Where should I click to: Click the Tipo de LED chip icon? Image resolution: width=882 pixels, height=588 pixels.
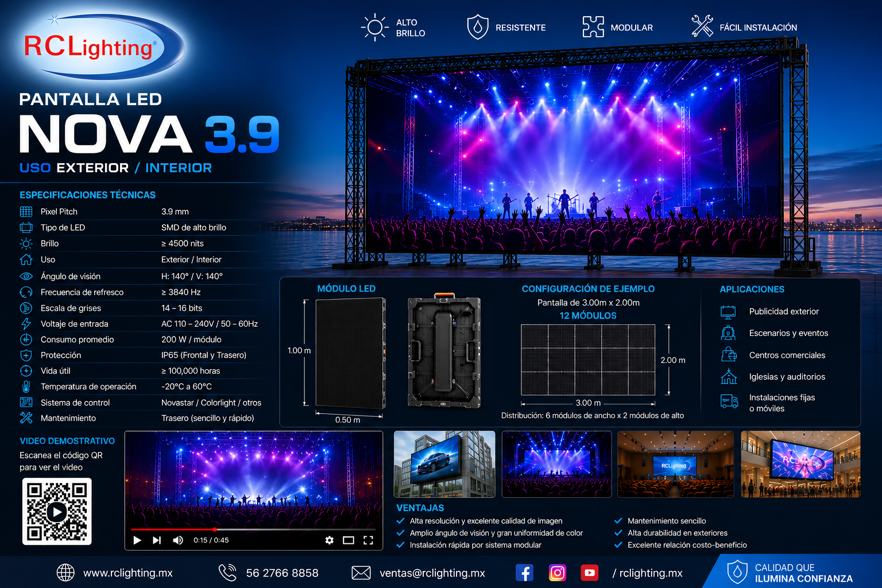point(26,227)
